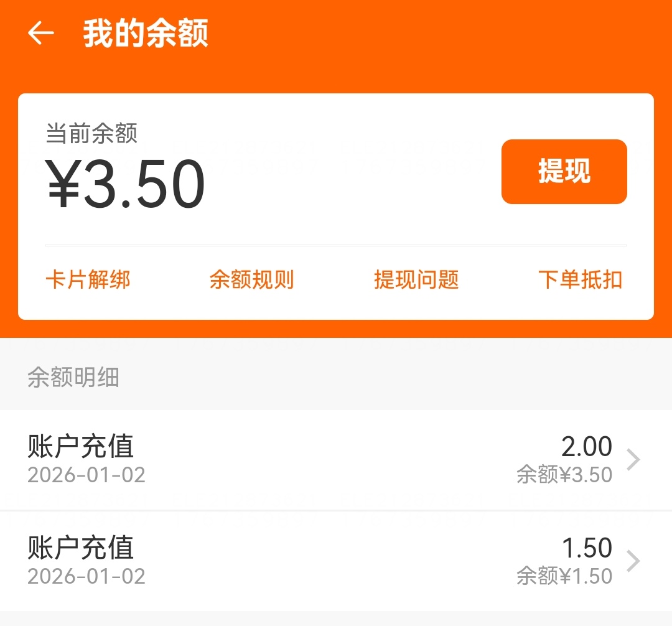Expand the chevron beside the 1.50 recharge
672x626 pixels.
(633, 561)
